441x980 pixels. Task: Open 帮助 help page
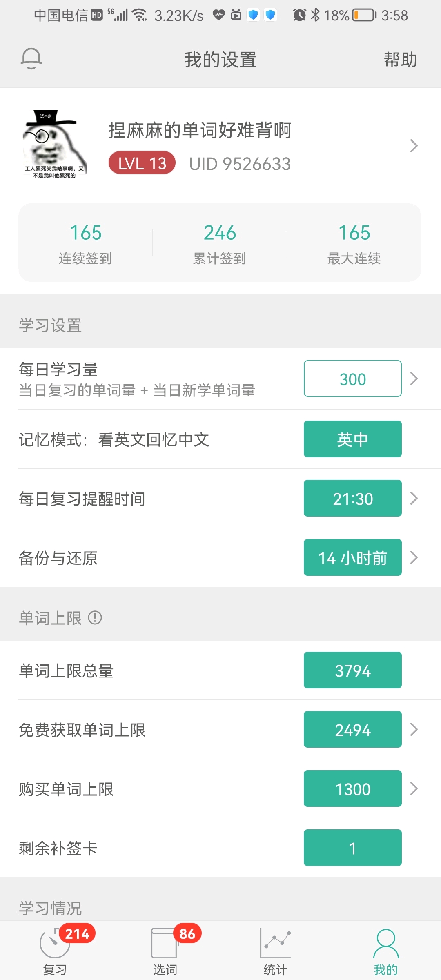point(400,60)
